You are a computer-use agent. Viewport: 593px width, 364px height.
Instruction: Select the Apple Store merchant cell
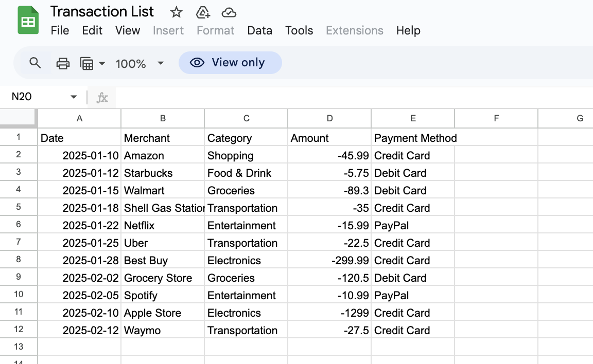pyautogui.click(x=163, y=312)
